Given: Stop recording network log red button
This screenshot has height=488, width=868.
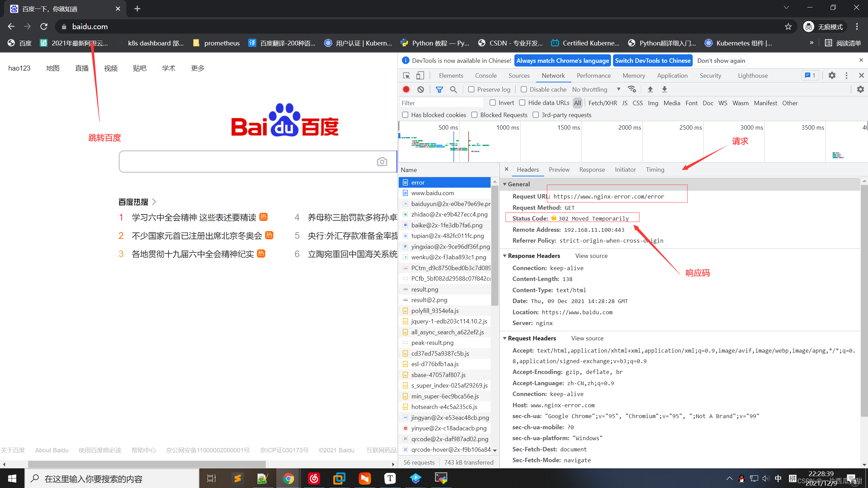Looking at the screenshot, I should pos(406,89).
